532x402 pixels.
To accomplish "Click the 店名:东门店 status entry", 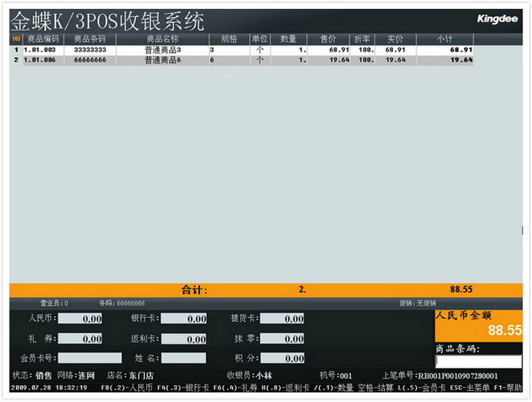I will tap(130, 375).
